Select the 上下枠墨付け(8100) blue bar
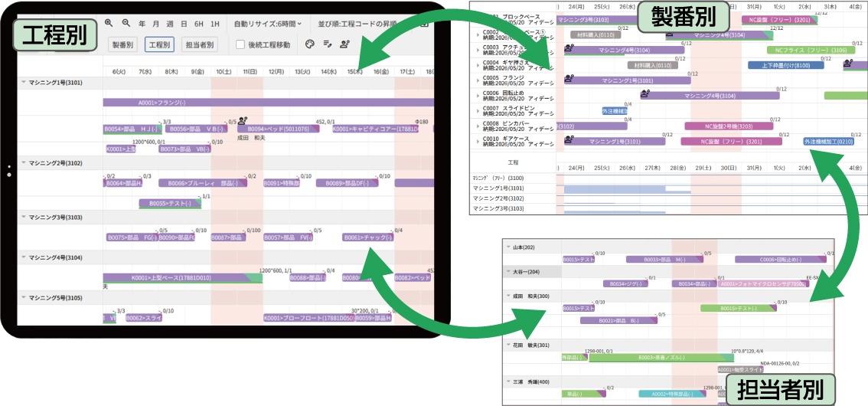The image size is (868, 406). (785, 65)
